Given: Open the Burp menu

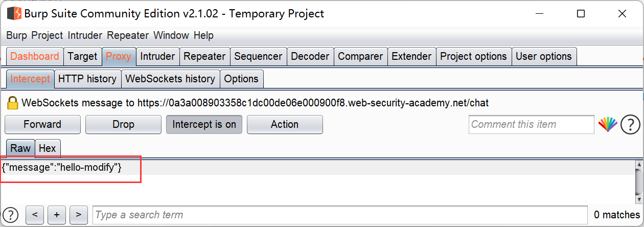Looking at the screenshot, I should tap(17, 35).
